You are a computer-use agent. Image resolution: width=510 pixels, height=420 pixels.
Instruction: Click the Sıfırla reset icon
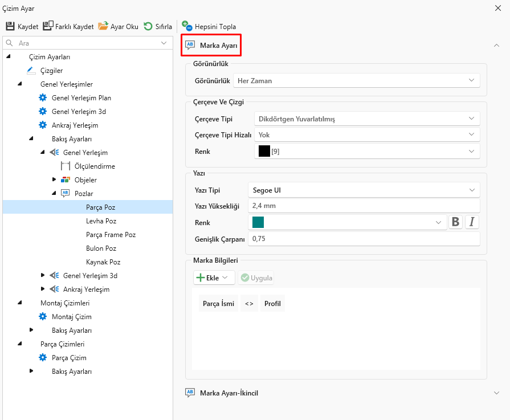148,26
